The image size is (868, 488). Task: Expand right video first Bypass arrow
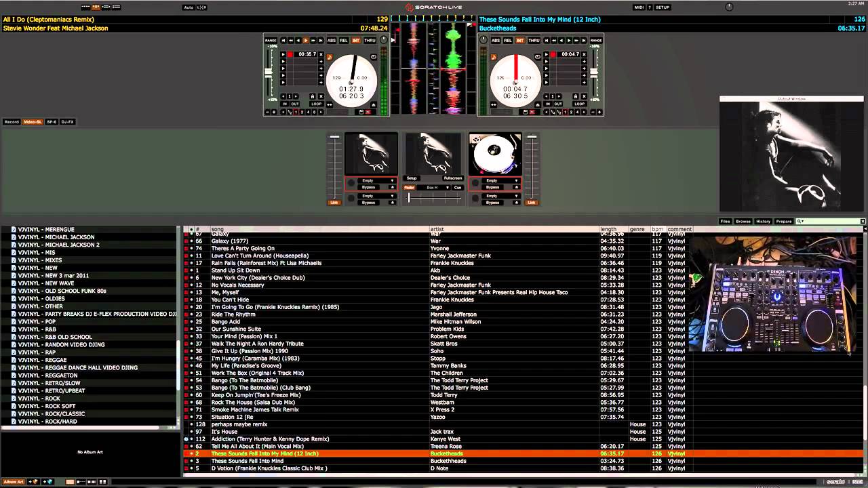pos(517,187)
